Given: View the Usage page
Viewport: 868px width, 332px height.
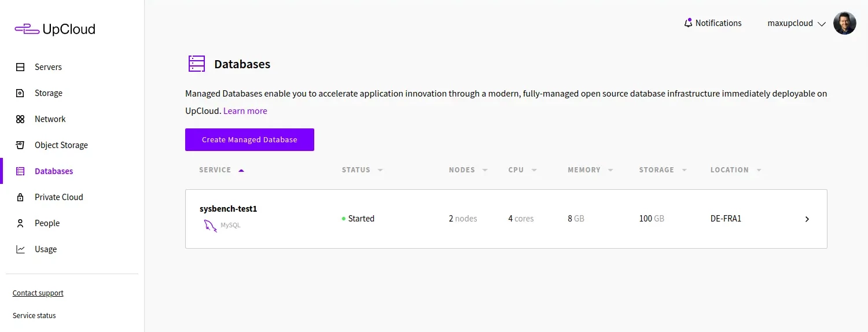Looking at the screenshot, I should click(x=46, y=249).
